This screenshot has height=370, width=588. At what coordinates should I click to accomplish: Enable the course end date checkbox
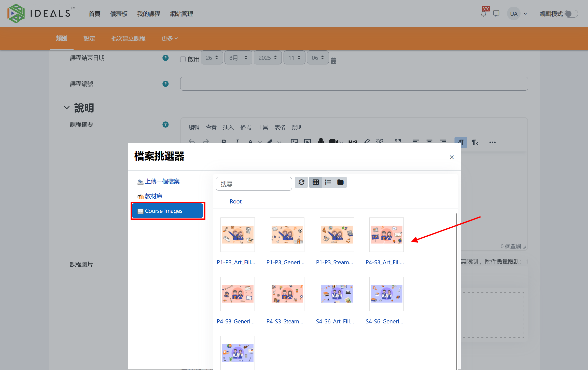click(183, 59)
